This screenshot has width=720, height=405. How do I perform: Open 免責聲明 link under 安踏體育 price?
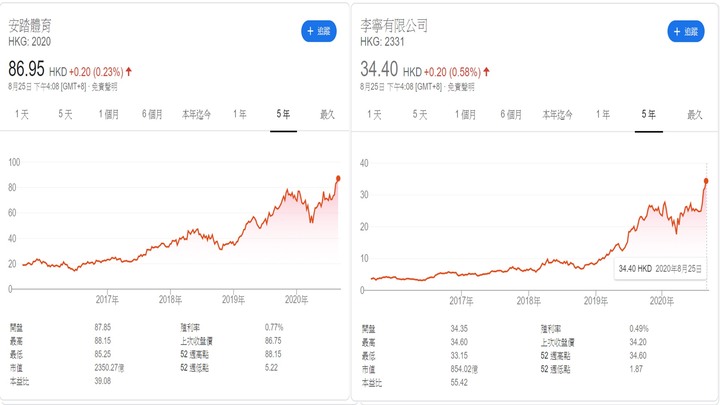pyautogui.click(x=104, y=87)
